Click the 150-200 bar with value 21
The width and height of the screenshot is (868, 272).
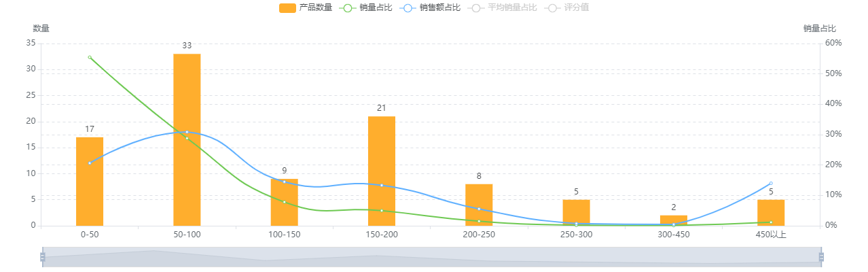(x=382, y=171)
